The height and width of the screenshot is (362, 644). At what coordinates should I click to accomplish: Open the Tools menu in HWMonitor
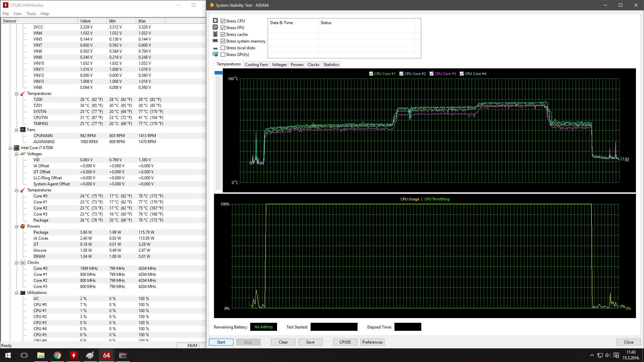[x=31, y=14]
